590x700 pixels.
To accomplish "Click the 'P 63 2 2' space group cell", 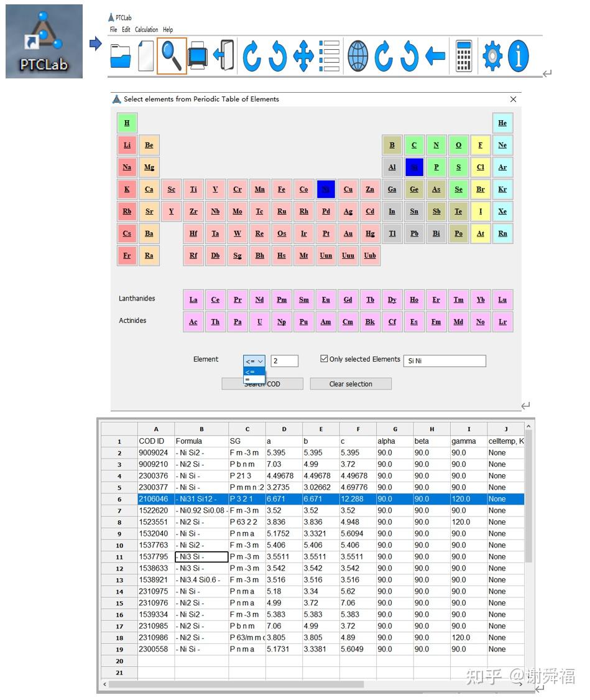I will coord(247,522).
